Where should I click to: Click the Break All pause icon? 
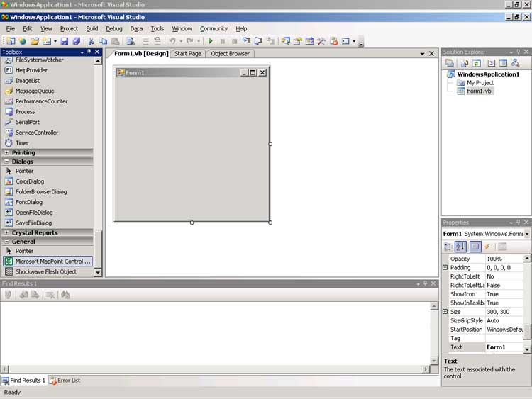click(x=223, y=41)
